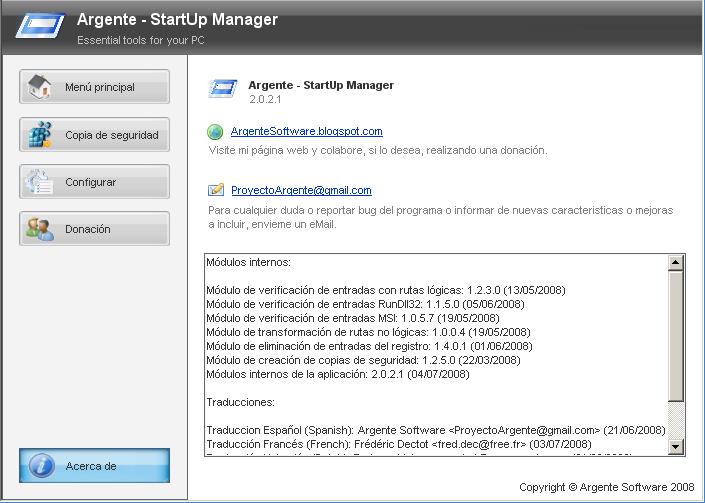Select the creación de copias de seguridad line
This screenshot has height=503, width=705.
click(x=363, y=360)
